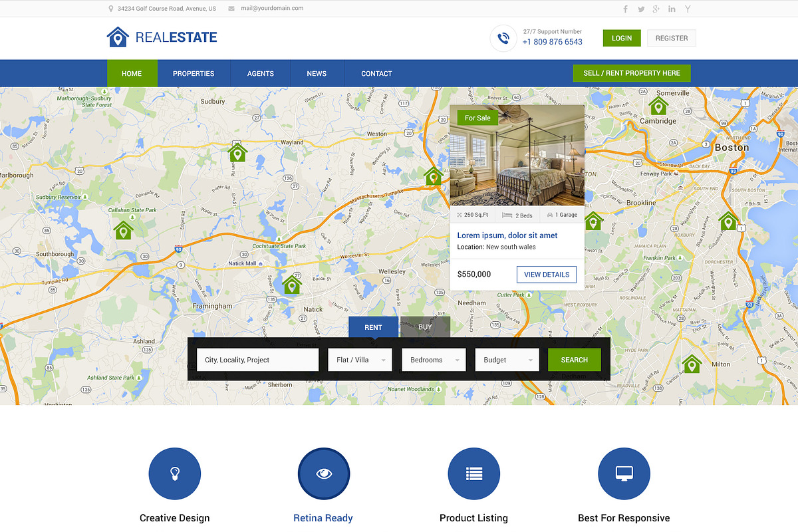Screen dimensions: 798x532
Task: Select the map marker beside the listing photo
Action: coord(434,176)
